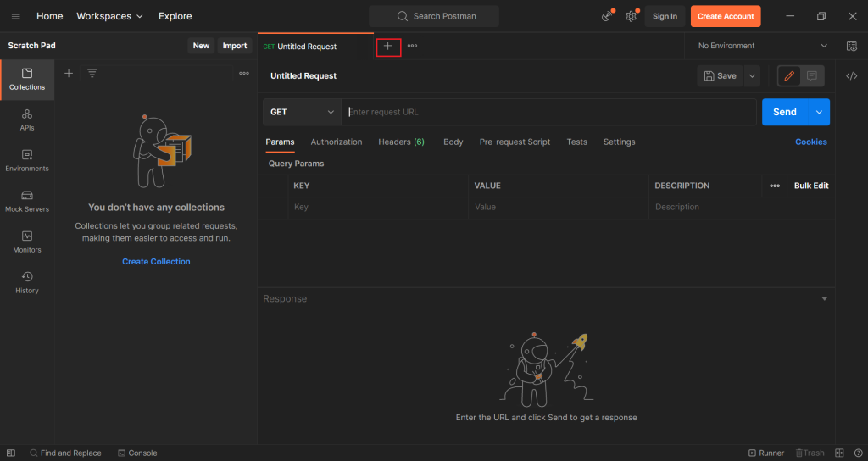This screenshot has width=868, height=461.
Task: Click the Create Collection link
Action: click(x=156, y=262)
